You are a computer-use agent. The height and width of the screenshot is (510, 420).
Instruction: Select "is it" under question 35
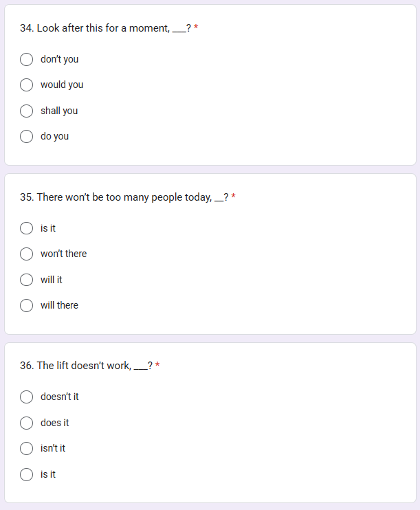point(26,228)
